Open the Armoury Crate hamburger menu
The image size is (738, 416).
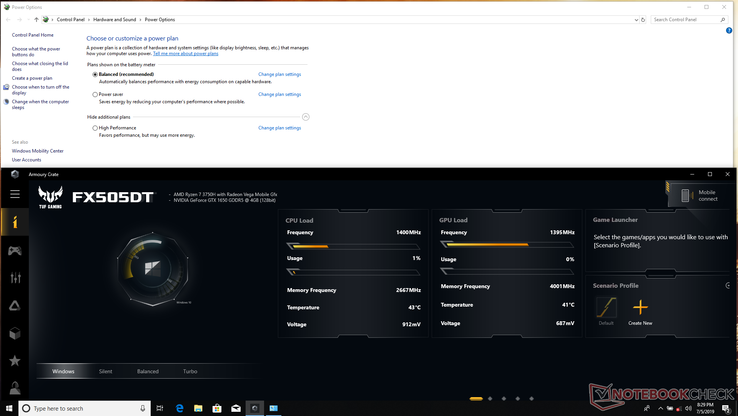(15, 194)
